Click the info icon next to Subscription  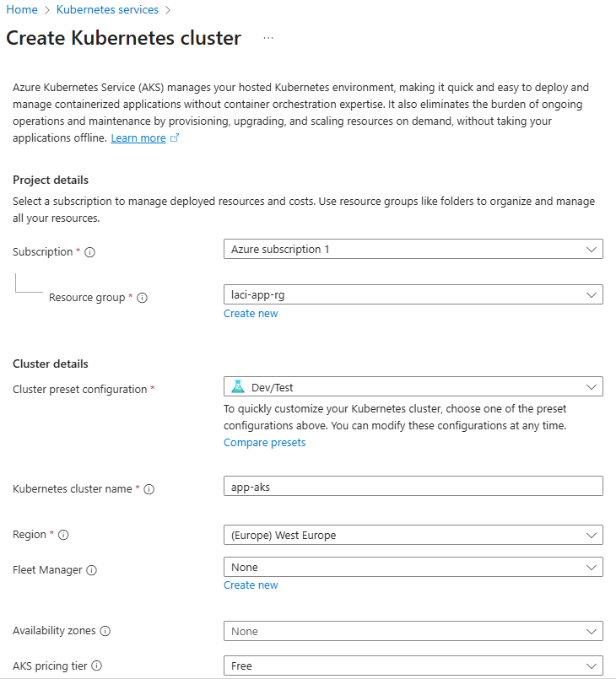[x=90, y=252]
